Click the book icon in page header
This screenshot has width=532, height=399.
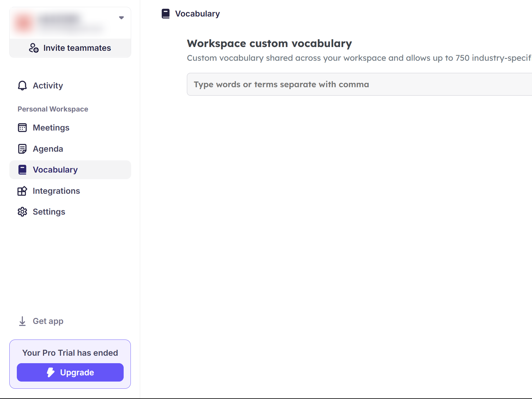coord(166,14)
